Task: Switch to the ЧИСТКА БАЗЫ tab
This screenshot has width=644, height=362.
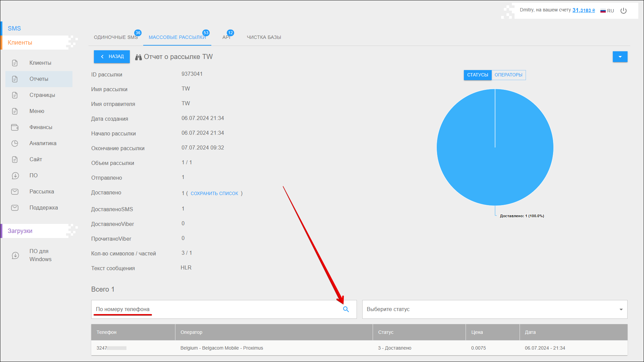Action: coord(264,37)
